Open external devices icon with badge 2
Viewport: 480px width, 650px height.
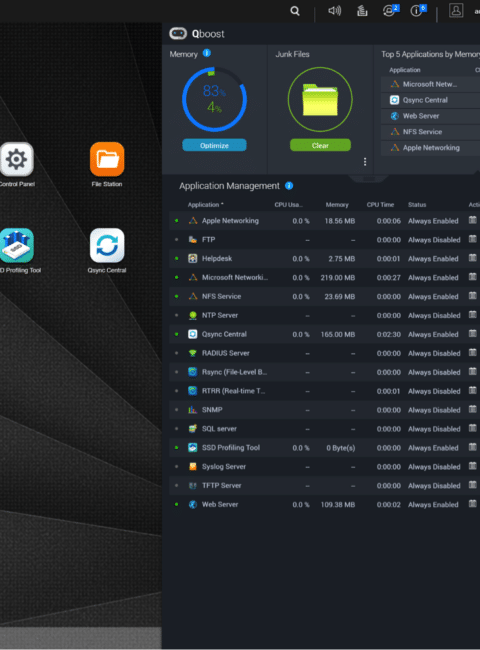[x=390, y=10]
